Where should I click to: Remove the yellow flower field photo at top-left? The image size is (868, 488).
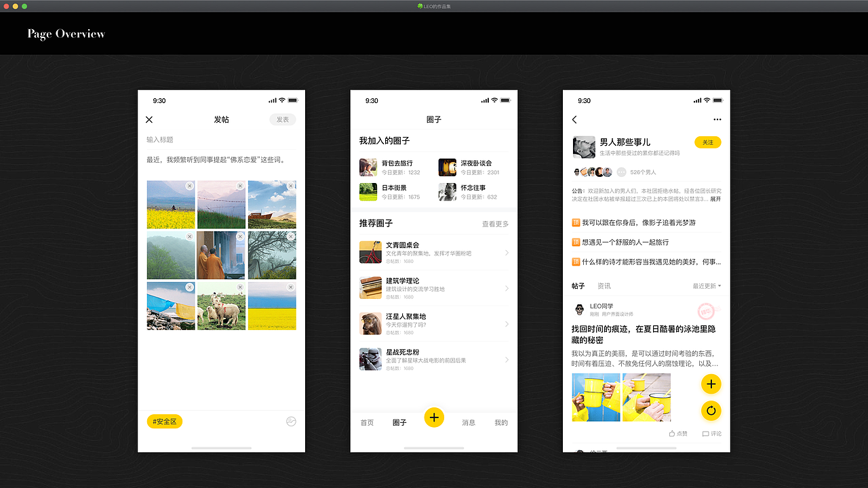point(190,186)
